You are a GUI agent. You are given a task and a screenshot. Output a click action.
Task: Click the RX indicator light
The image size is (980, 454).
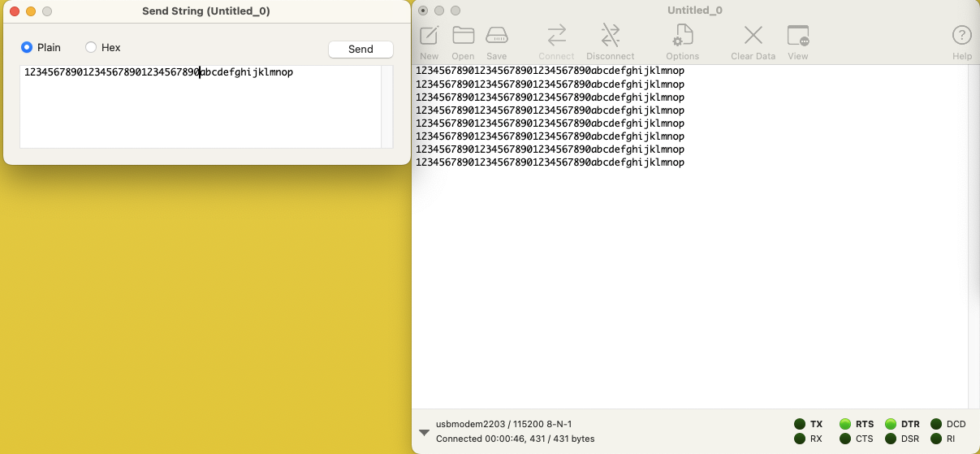click(x=800, y=439)
